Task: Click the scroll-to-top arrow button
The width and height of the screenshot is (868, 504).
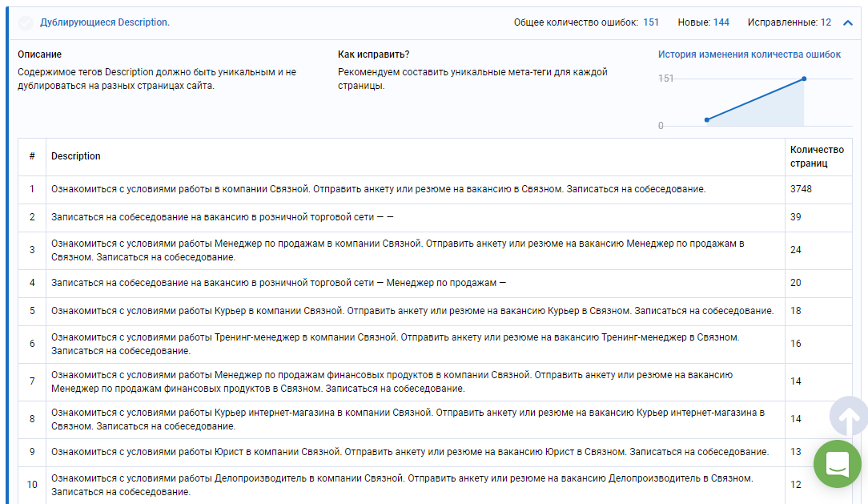Action: (x=849, y=417)
